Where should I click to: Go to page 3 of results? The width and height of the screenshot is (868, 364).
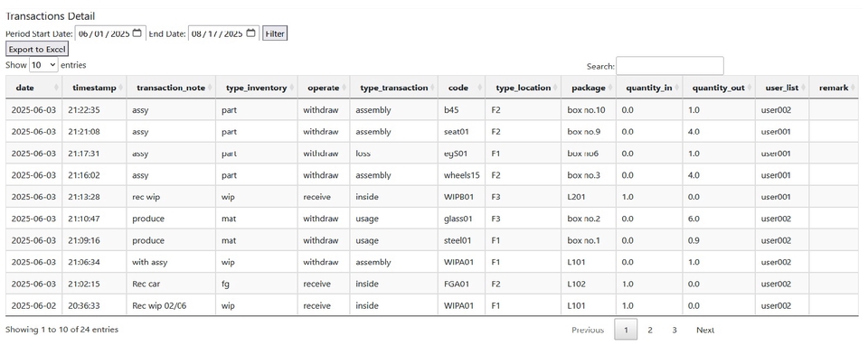coord(674,330)
